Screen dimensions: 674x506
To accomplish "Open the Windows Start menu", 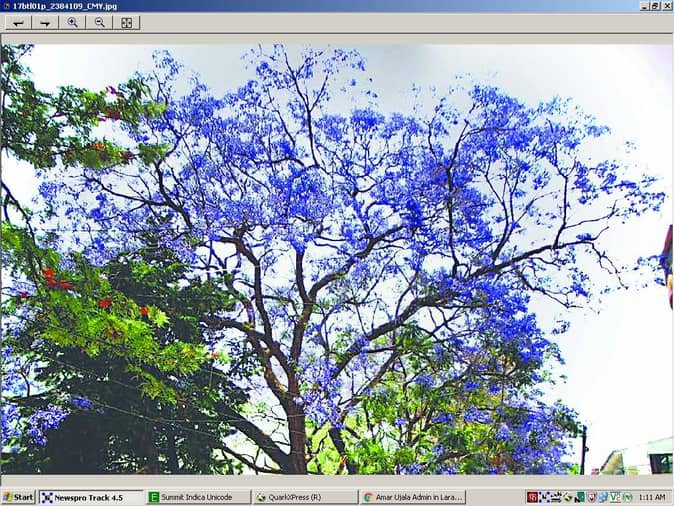I will coord(18,497).
